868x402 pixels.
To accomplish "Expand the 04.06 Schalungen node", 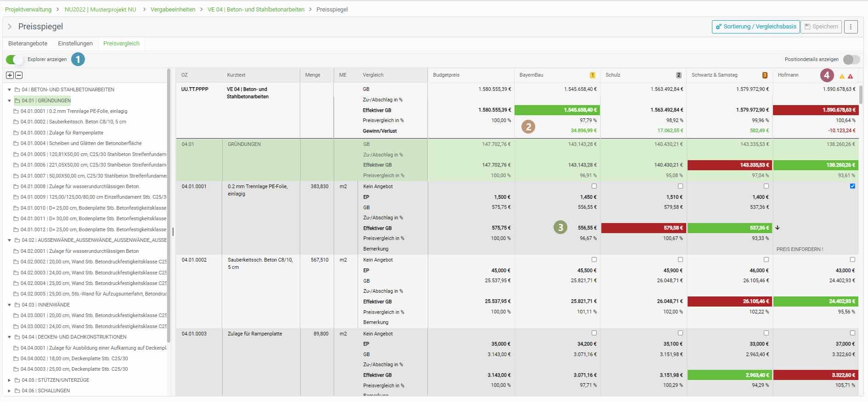I will [9, 391].
